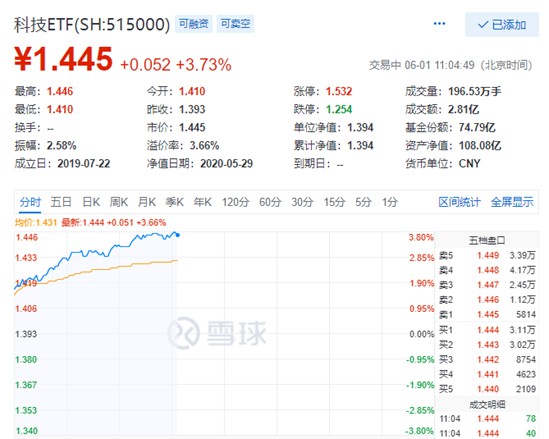This screenshot has height=439, width=549.
Task: Click the 成交量 value 196.53万手
Action: [474, 91]
